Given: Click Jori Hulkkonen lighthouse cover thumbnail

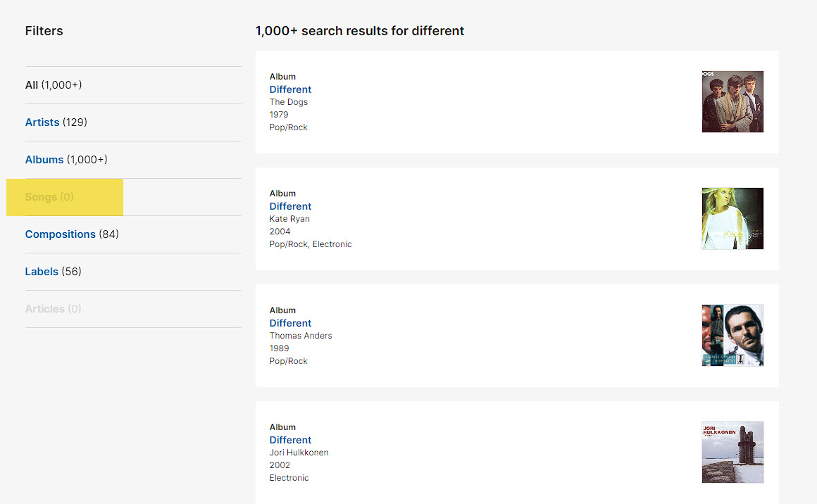Looking at the screenshot, I should pyautogui.click(x=732, y=452).
